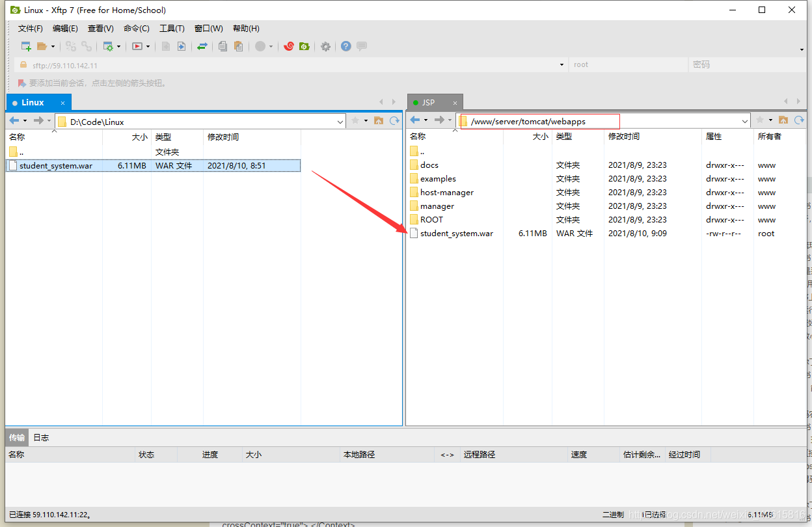Expand the gray circle icon dropdown arrow
Viewport: 812px width, 527px height.
click(271, 46)
